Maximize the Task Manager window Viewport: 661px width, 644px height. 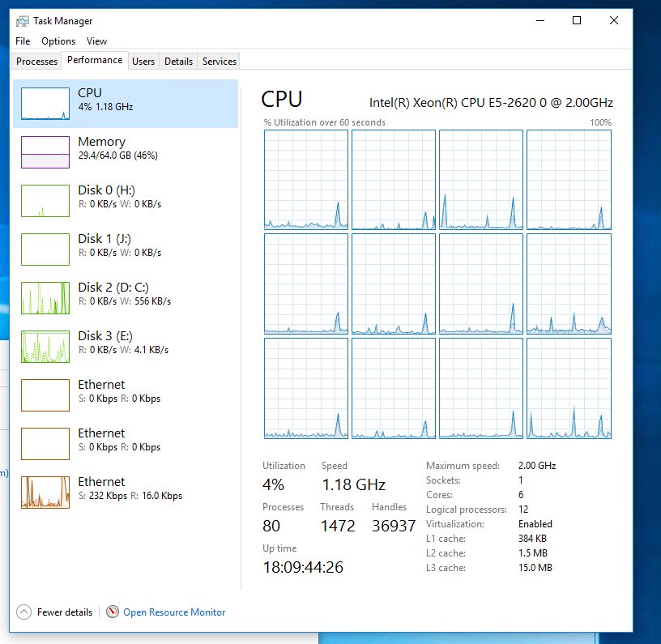click(577, 21)
